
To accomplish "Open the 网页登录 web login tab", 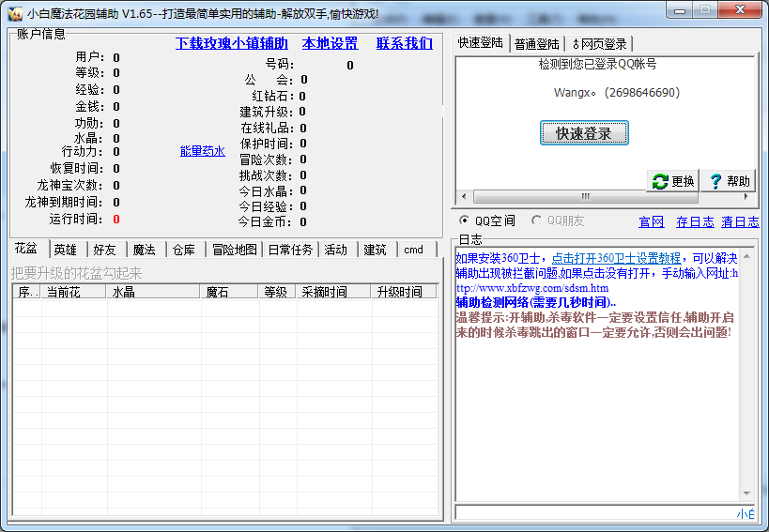I will pyautogui.click(x=600, y=44).
